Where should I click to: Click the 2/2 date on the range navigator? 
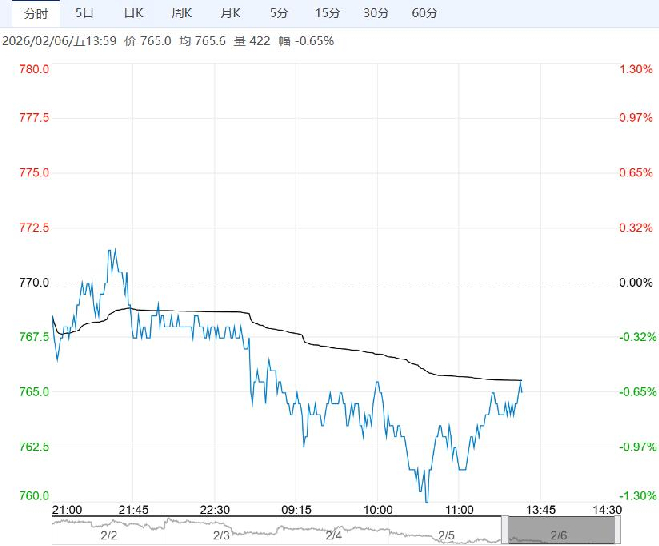pyautogui.click(x=110, y=536)
